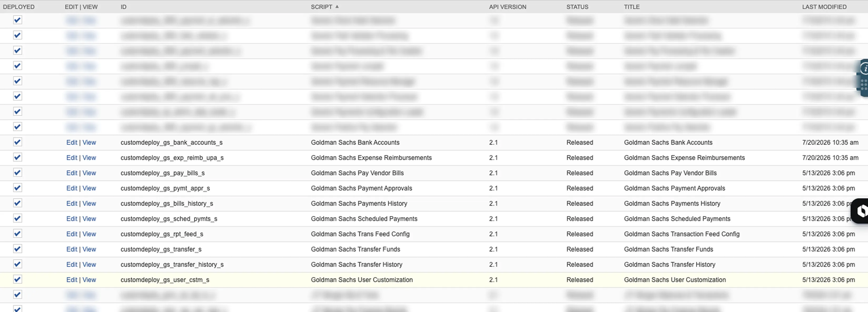Sort by the STATUS column header

[x=577, y=7]
